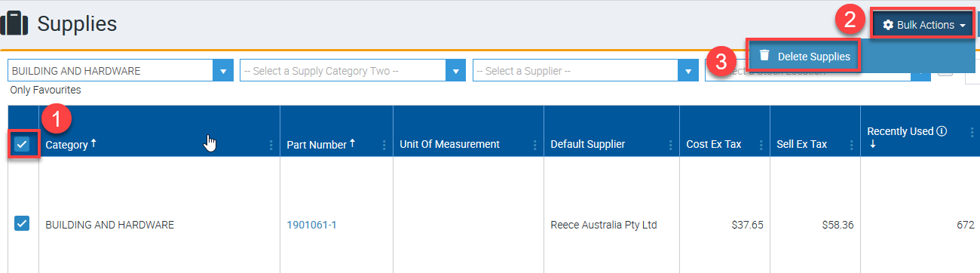Open the Bulk Actions menu
This screenshot has width=980, height=273.
click(923, 25)
